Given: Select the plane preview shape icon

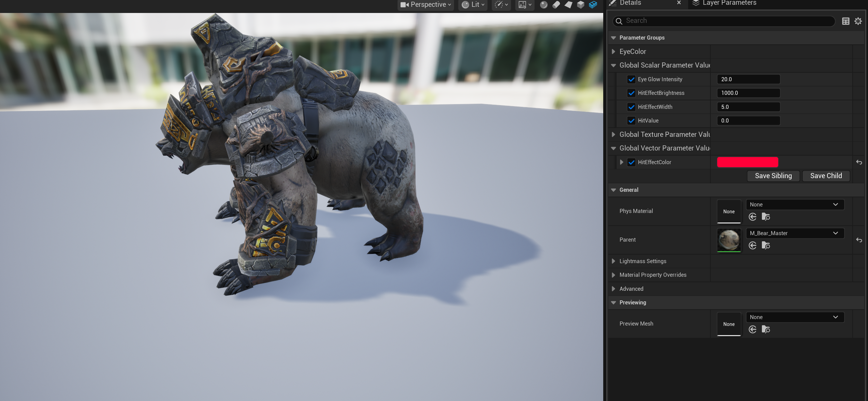Looking at the screenshot, I should [568, 5].
